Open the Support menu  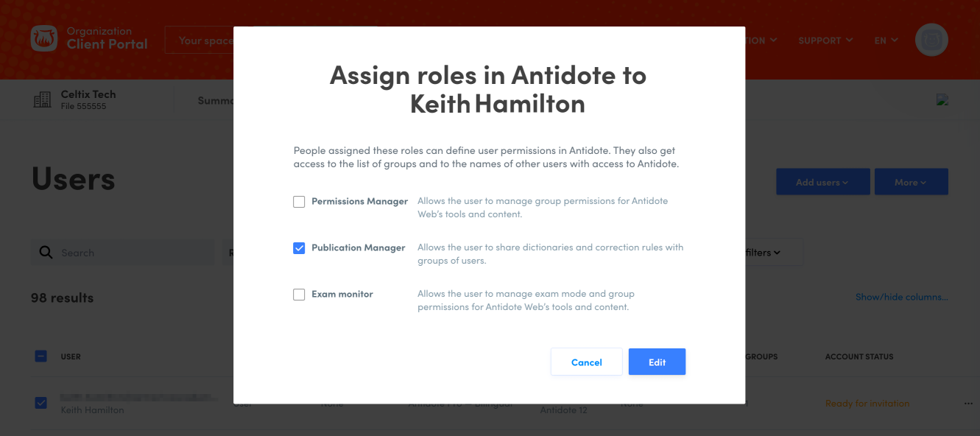825,41
